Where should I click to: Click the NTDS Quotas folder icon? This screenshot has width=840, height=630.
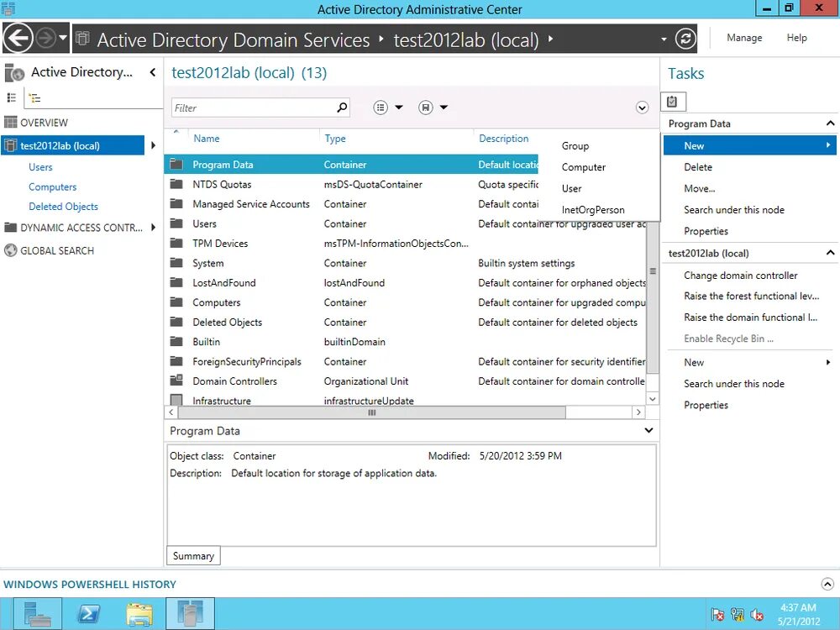tap(176, 184)
